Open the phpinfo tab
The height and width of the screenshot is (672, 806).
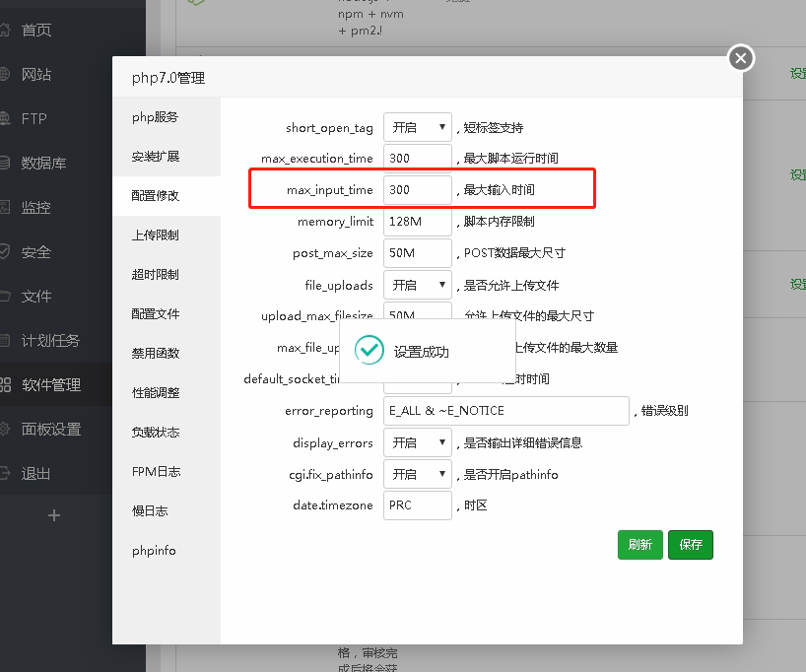[167, 551]
